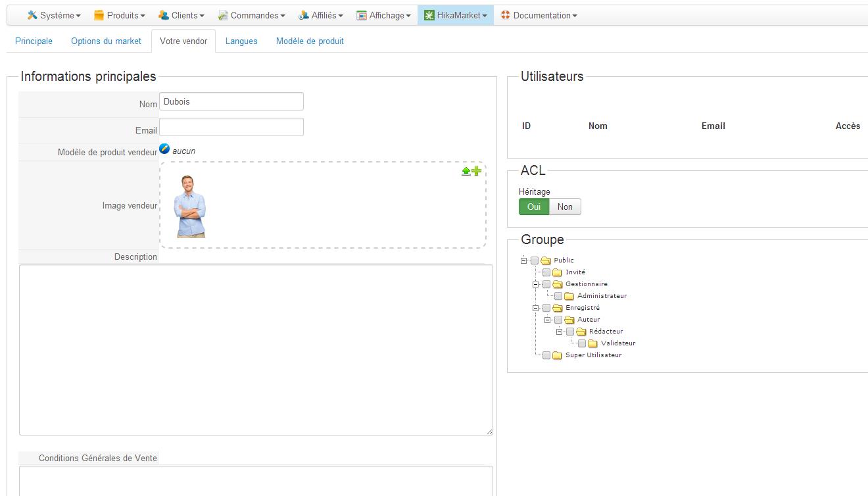Click the Email column header in Utilisateurs
The width and height of the screenshot is (868, 496).
(713, 126)
